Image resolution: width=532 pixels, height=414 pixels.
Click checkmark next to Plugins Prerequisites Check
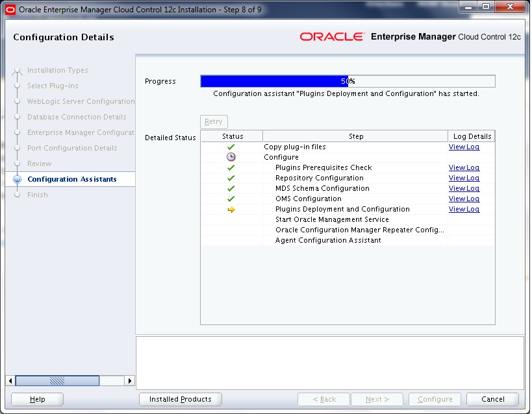tap(231, 167)
